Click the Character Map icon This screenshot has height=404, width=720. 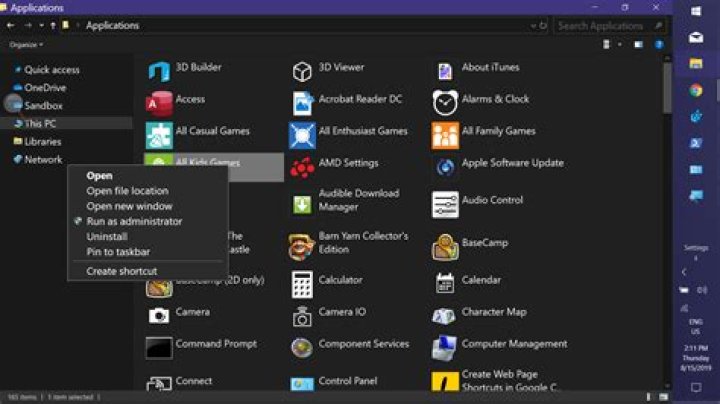tap(444, 316)
